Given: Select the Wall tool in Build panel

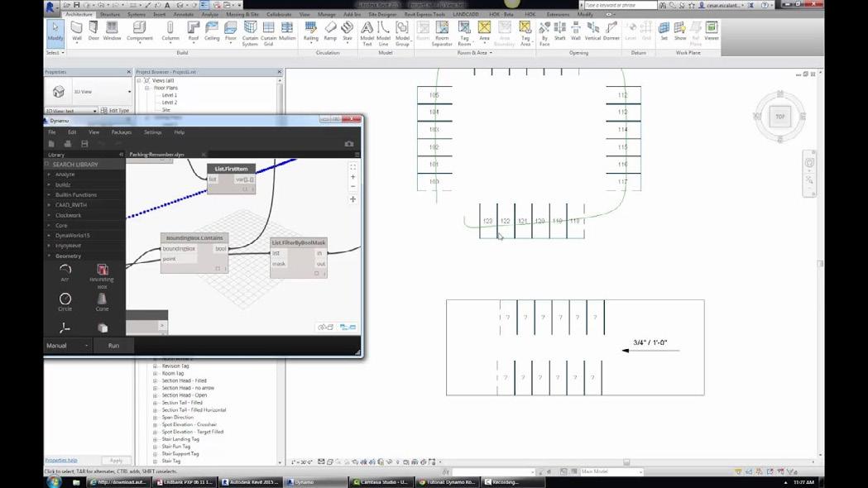Looking at the screenshot, I should (76, 32).
